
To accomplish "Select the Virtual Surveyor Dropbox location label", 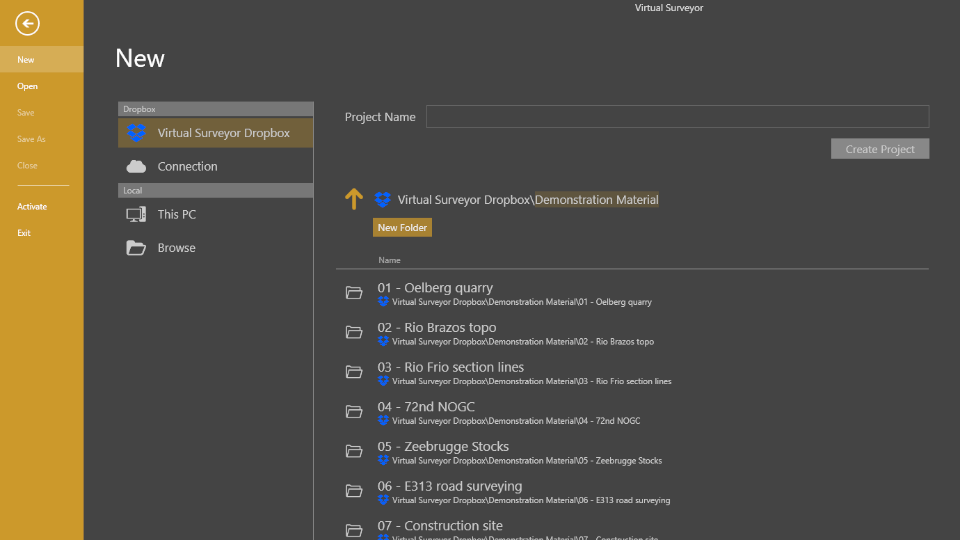I will point(223,133).
